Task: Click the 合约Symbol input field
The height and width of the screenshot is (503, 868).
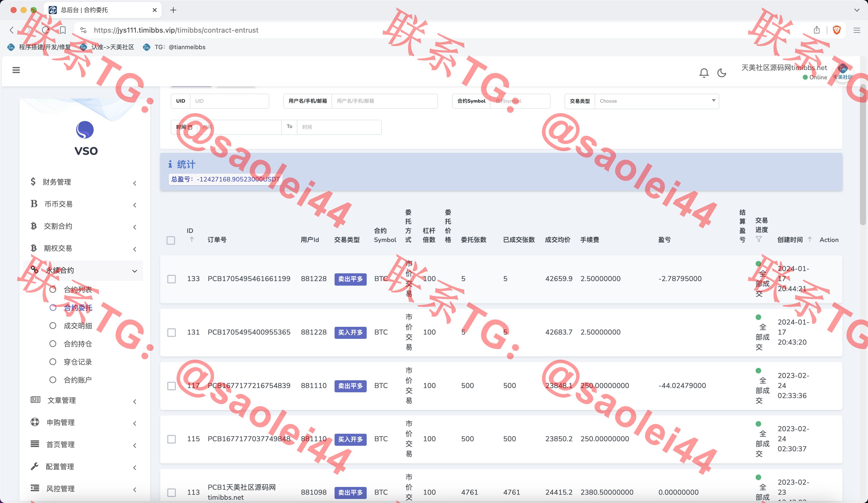Action: (x=520, y=101)
